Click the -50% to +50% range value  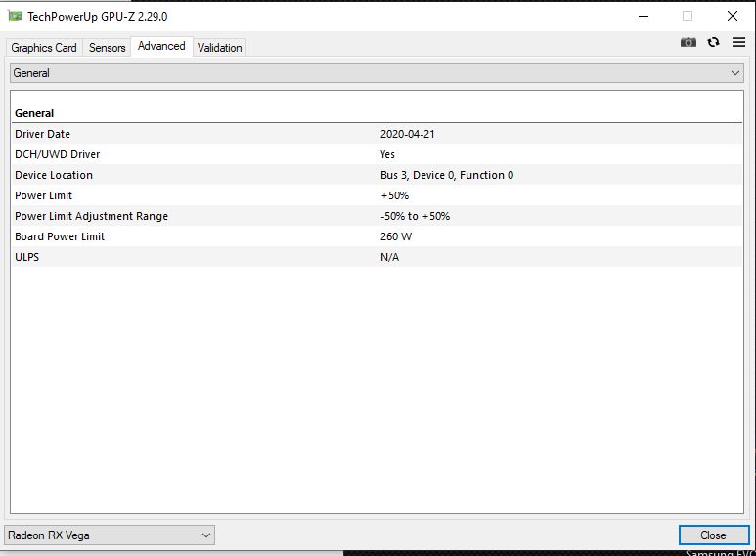click(x=415, y=216)
